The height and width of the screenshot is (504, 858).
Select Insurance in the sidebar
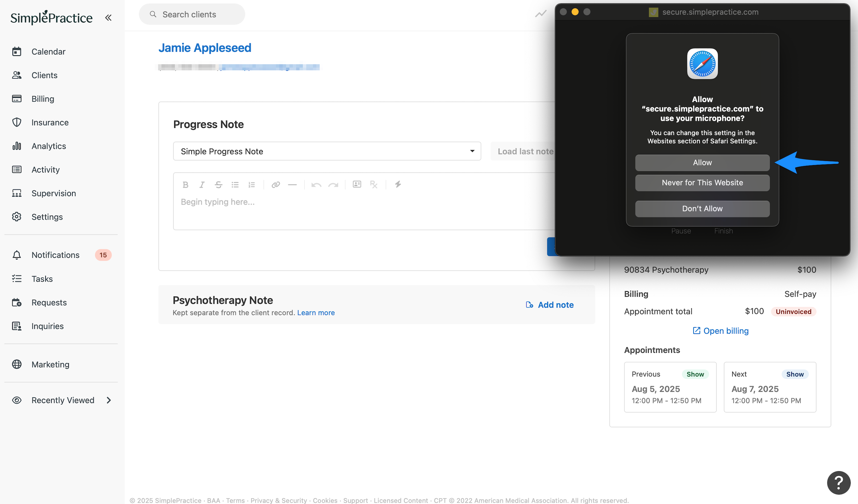point(50,123)
